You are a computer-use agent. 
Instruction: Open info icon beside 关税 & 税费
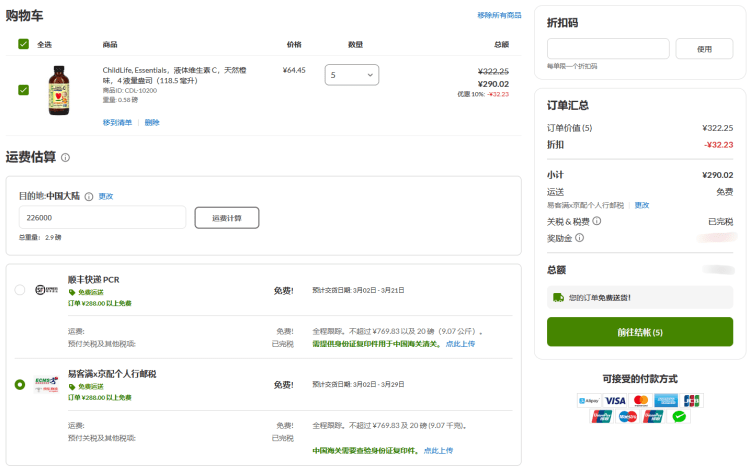point(596,221)
